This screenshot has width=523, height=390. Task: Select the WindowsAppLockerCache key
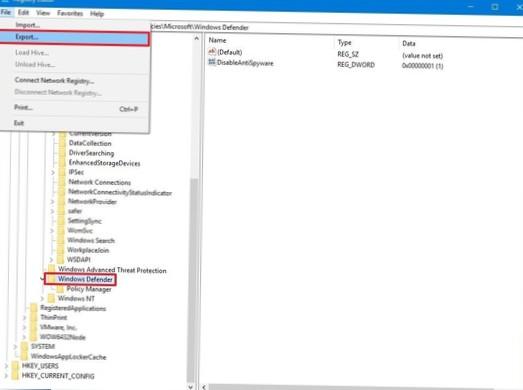click(68, 357)
